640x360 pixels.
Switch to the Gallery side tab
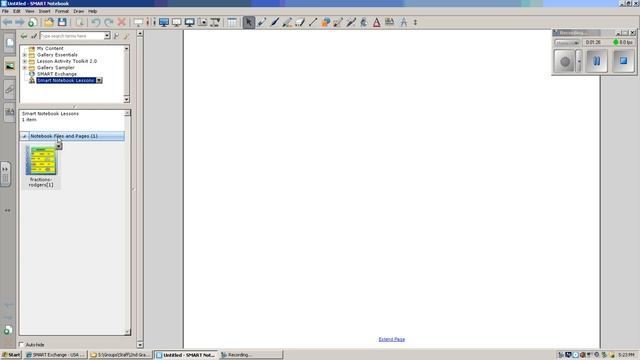point(9,66)
